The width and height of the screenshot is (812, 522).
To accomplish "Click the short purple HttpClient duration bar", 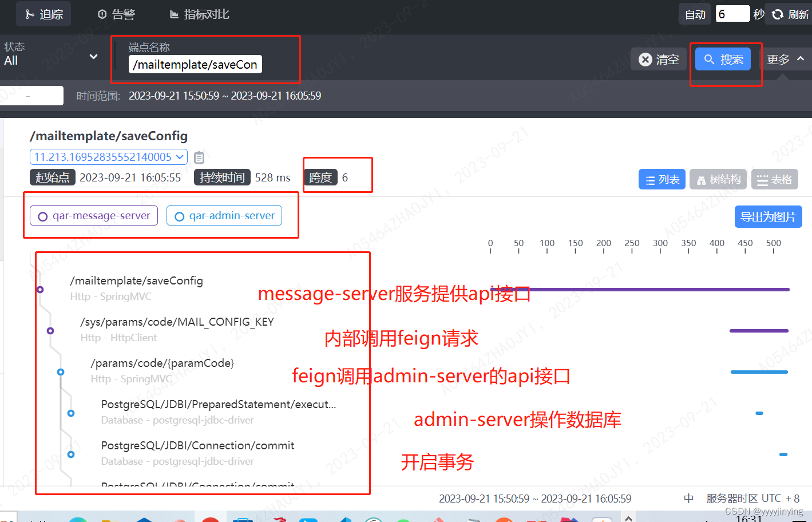I will (x=759, y=331).
